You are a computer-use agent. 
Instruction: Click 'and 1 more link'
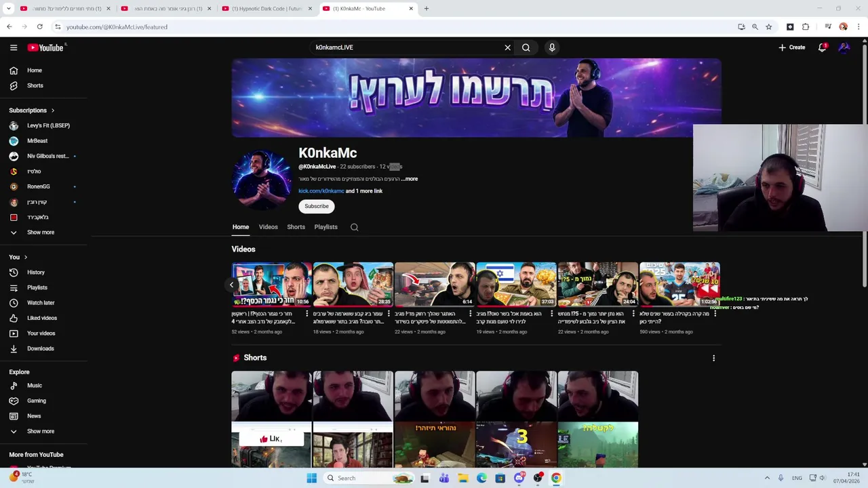[364, 191]
